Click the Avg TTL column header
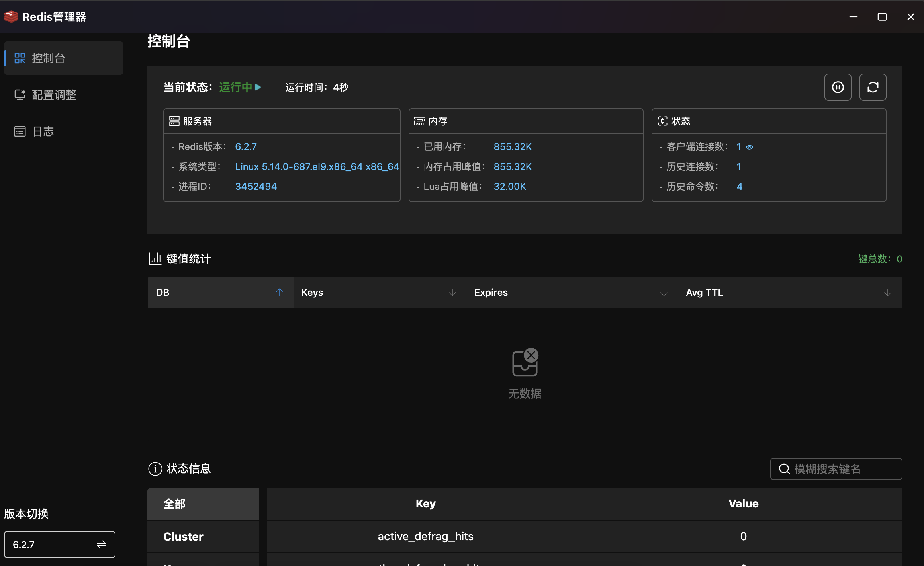The image size is (924, 566). point(790,292)
